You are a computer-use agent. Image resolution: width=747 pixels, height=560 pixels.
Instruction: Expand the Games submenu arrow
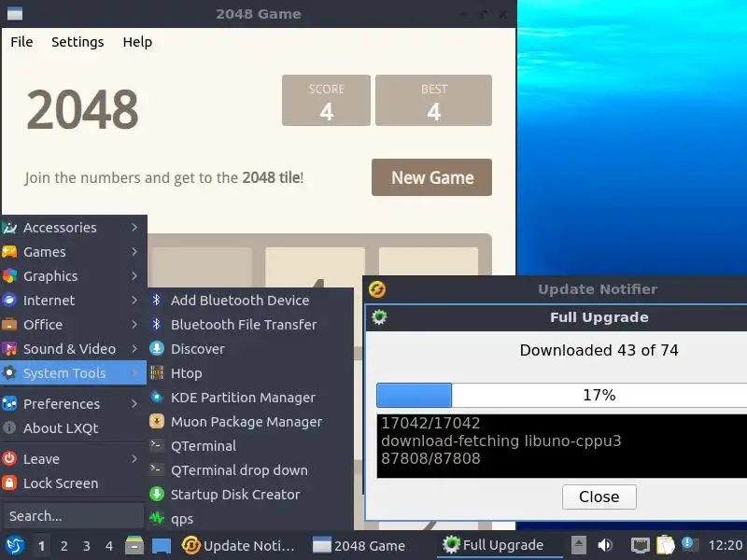click(134, 252)
